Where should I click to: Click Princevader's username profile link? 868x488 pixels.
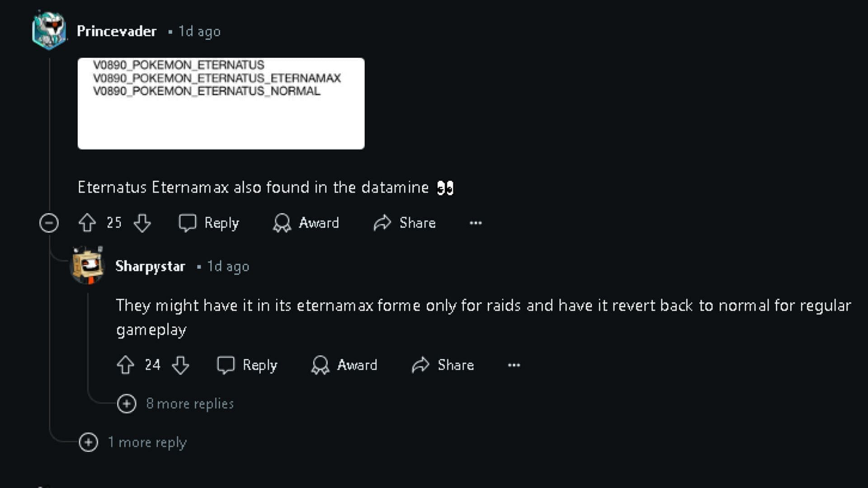point(118,31)
